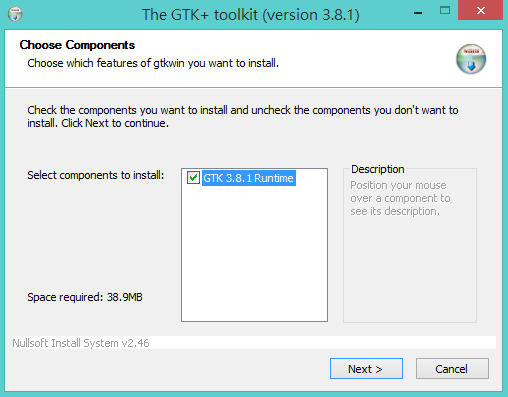
Task: Click the window title bar text
Action: (251, 15)
